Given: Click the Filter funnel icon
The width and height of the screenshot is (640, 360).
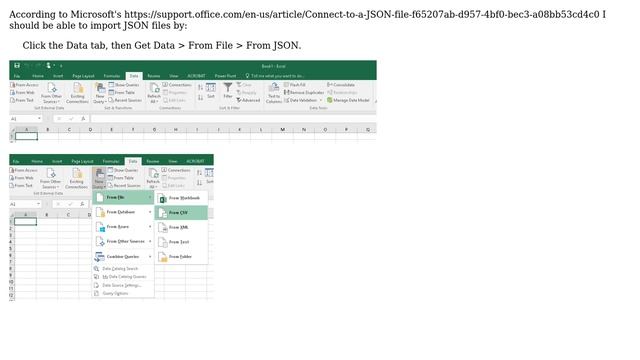Looking at the screenshot, I should click(x=228, y=91).
